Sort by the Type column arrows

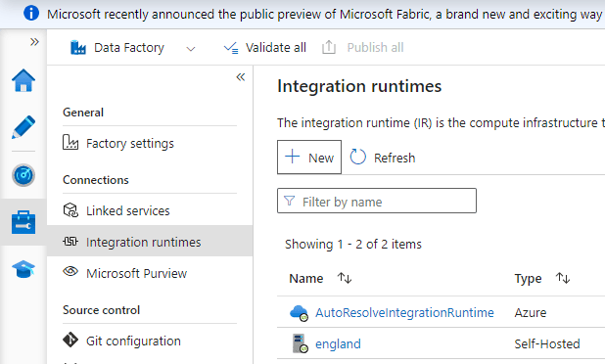click(x=563, y=278)
